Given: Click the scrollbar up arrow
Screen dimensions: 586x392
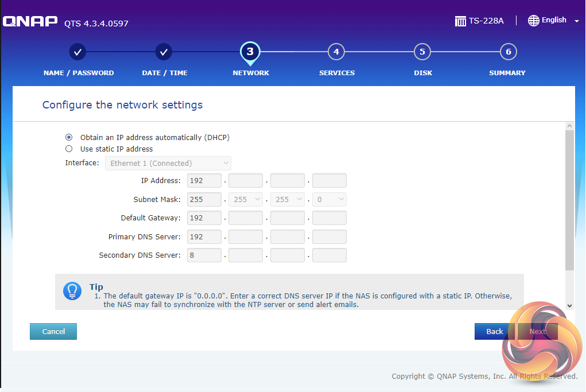Looking at the screenshot, I should [x=569, y=126].
